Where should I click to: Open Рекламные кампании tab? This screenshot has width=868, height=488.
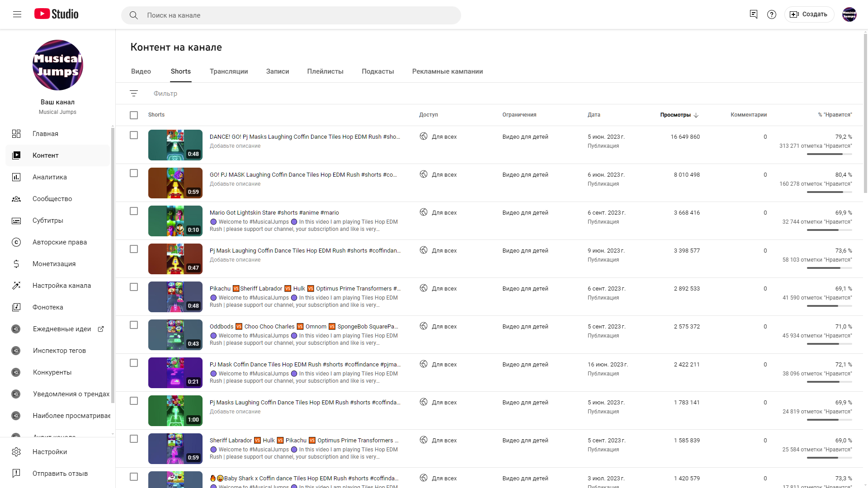click(448, 71)
